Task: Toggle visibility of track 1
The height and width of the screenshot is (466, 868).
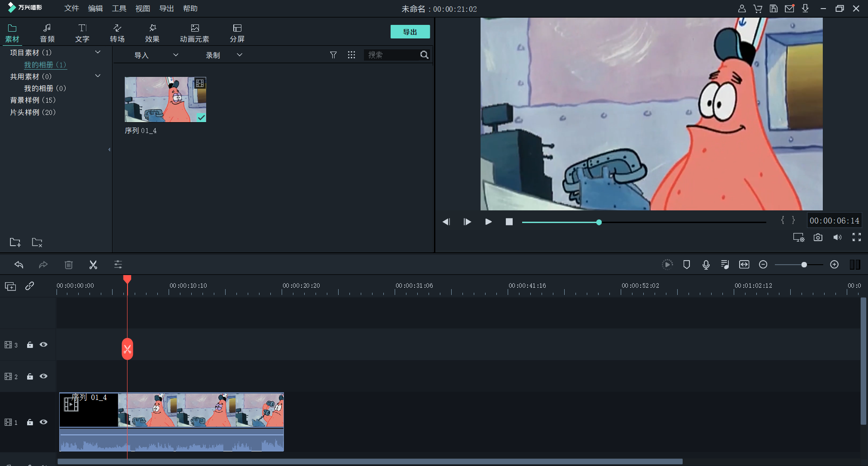Action: [x=43, y=422]
